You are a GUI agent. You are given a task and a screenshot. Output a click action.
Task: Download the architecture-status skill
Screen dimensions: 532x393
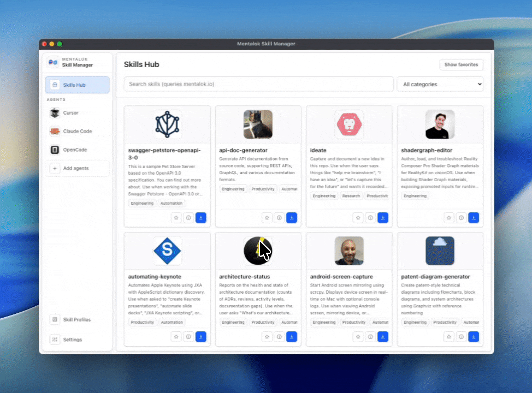292,337
